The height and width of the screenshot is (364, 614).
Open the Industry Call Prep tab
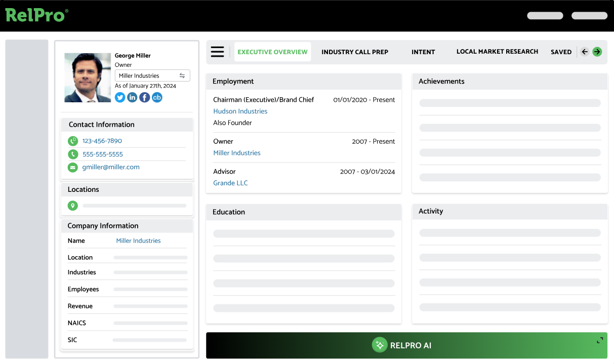[355, 52]
